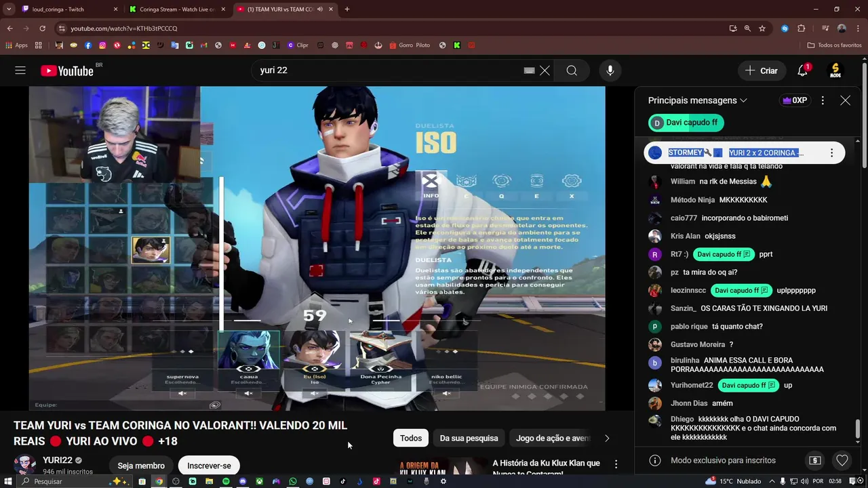Open Apps bookmark shortcut

click(17, 45)
